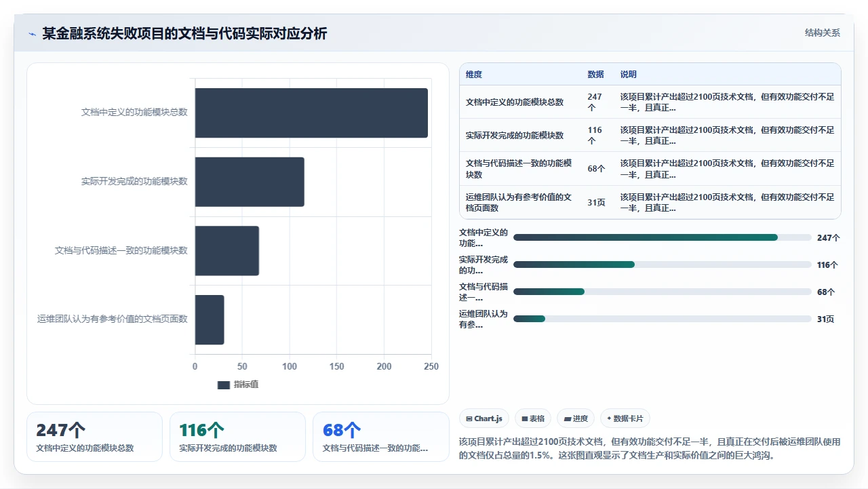Click the chart axis label 文档中定义的功能模块总数
This screenshot has width=868, height=489.
pos(134,113)
